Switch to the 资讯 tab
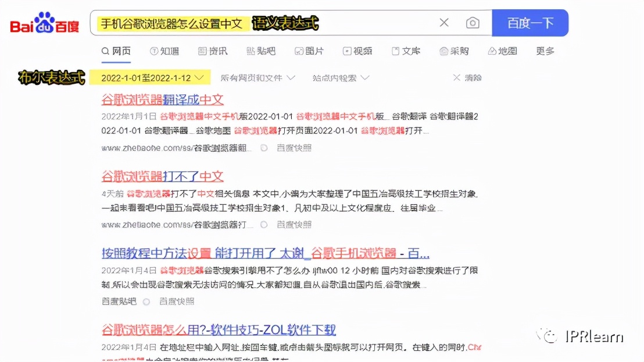The width and height of the screenshot is (644, 362). pos(212,51)
